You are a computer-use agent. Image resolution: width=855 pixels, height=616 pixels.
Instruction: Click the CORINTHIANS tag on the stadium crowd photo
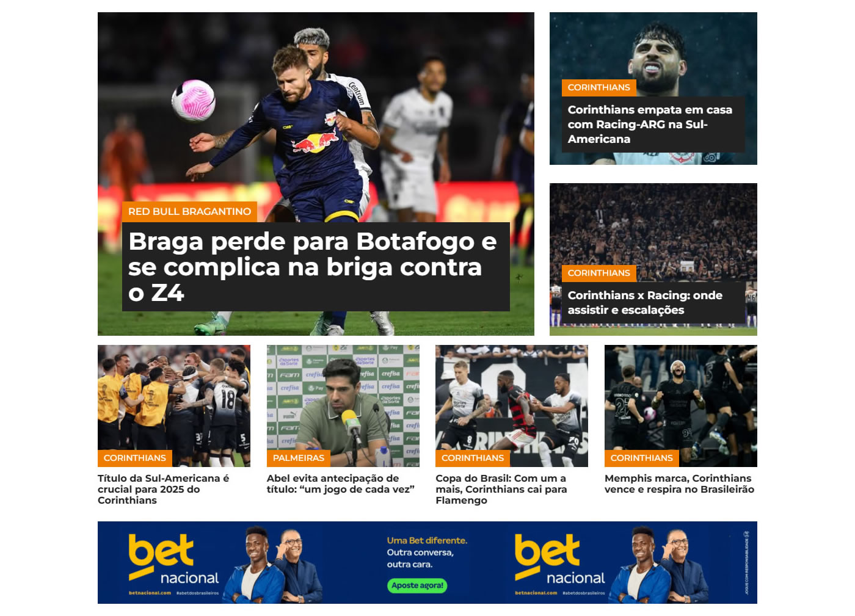[598, 273]
